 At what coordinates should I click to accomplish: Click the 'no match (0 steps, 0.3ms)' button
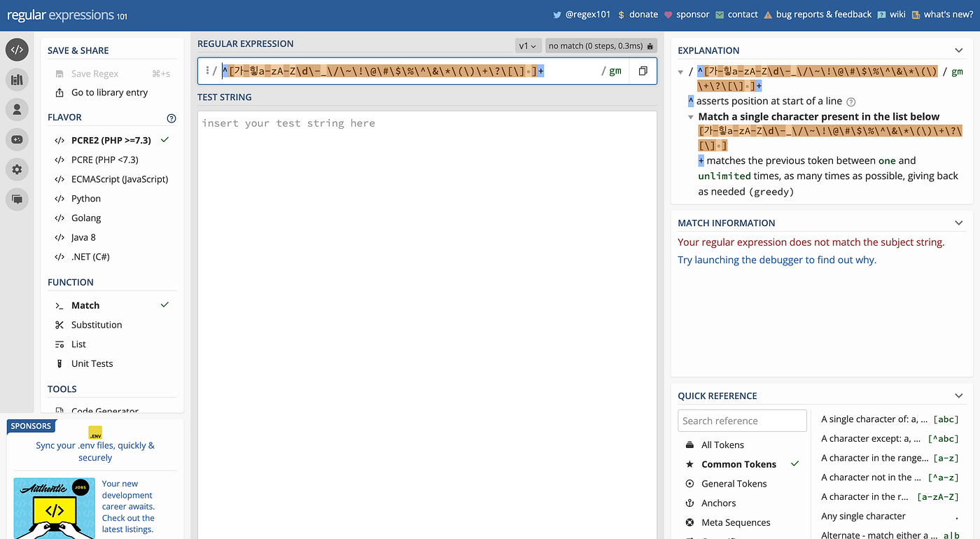click(601, 46)
